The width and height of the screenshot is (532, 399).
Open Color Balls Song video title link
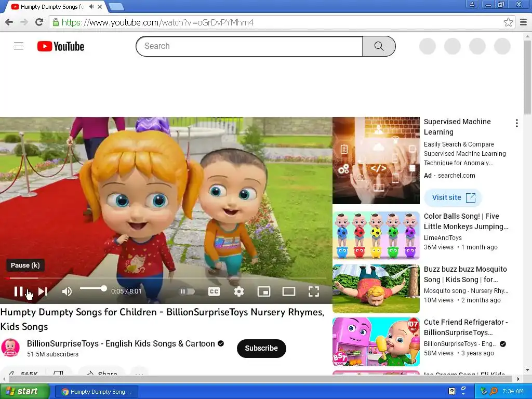[x=466, y=221]
